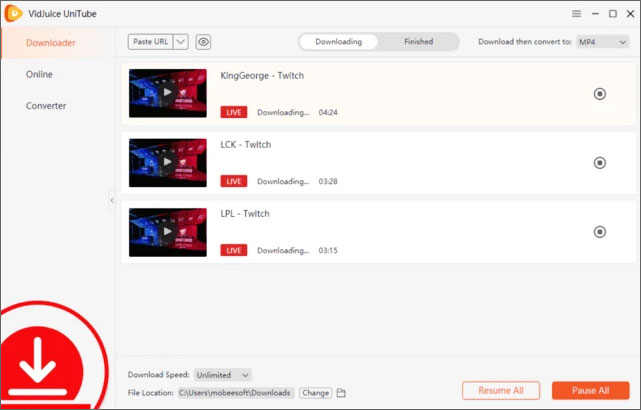Screen dimensions: 641x410
Task: Open the MP4 convert format dropdown
Action: pyautogui.click(x=602, y=42)
